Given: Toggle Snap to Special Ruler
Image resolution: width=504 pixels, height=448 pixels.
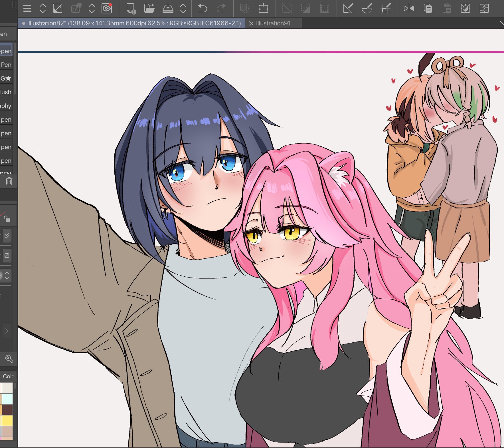Looking at the screenshot, I should click(367, 8).
